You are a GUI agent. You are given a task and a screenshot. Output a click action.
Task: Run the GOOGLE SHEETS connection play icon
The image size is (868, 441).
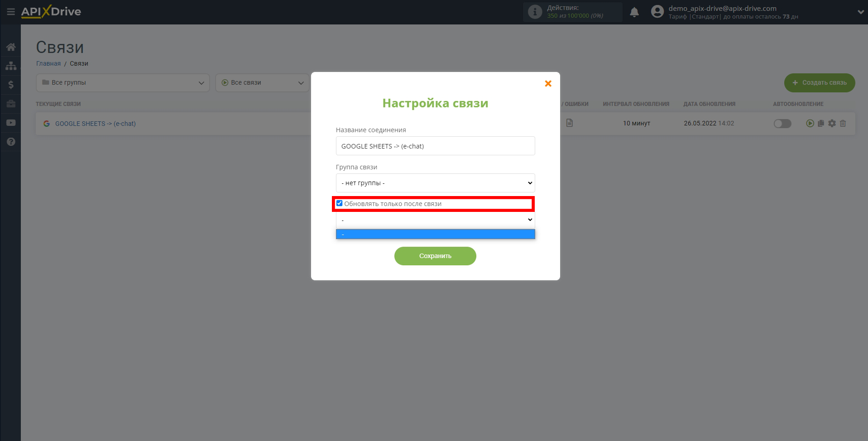pos(810,123)
